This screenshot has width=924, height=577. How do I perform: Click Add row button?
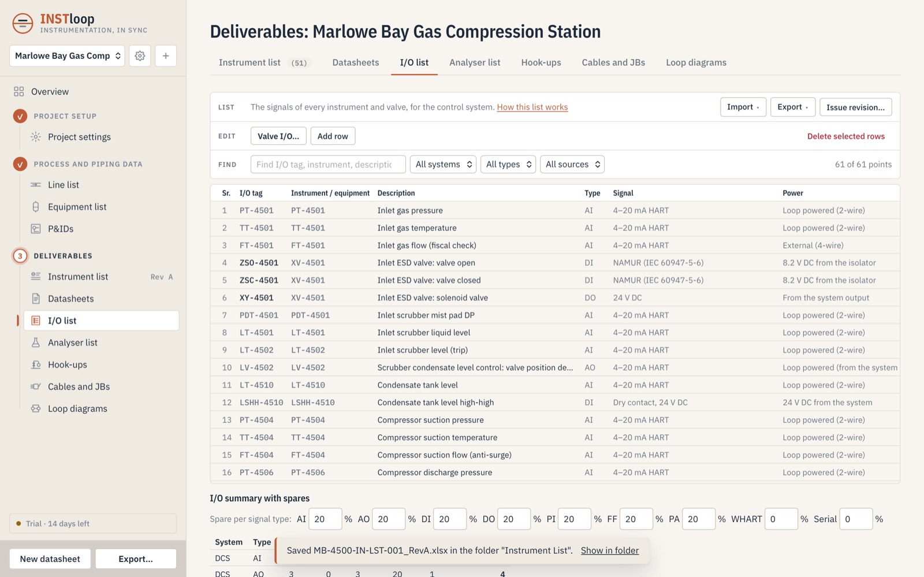pos(333,136)
